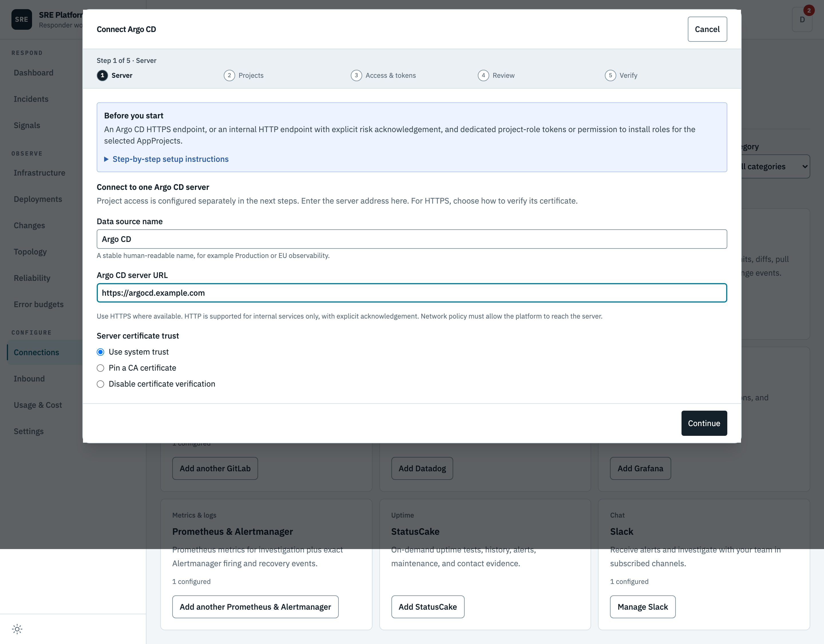824x644 pixels.
Task: Open the D user avatar menu
Action: [x=802, y=20]
